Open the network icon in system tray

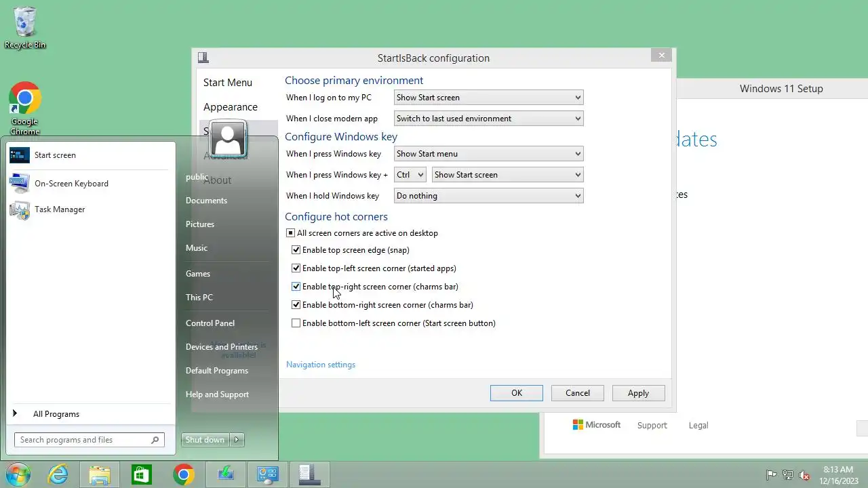coord(788,475)
